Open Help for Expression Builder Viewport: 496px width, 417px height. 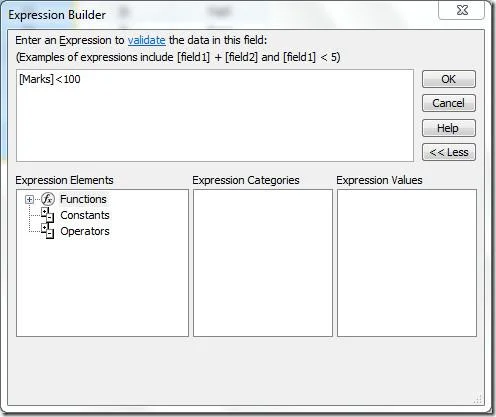coord(448,128)
